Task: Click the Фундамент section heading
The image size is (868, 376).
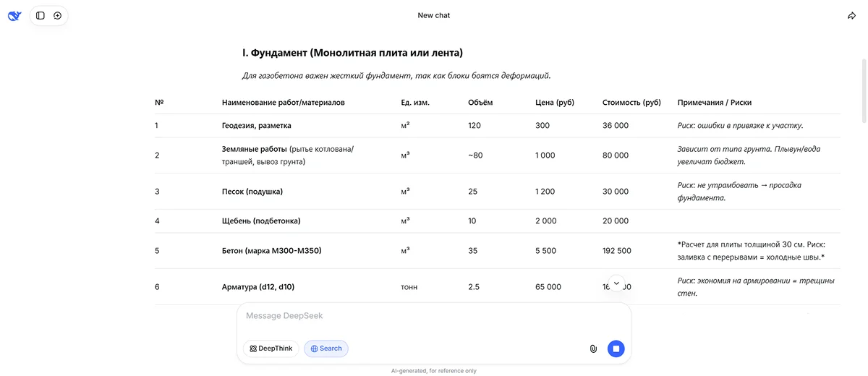Action: [352, 53]
